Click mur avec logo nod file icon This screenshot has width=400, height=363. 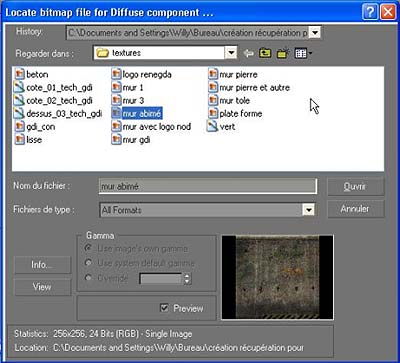point(116,127)
